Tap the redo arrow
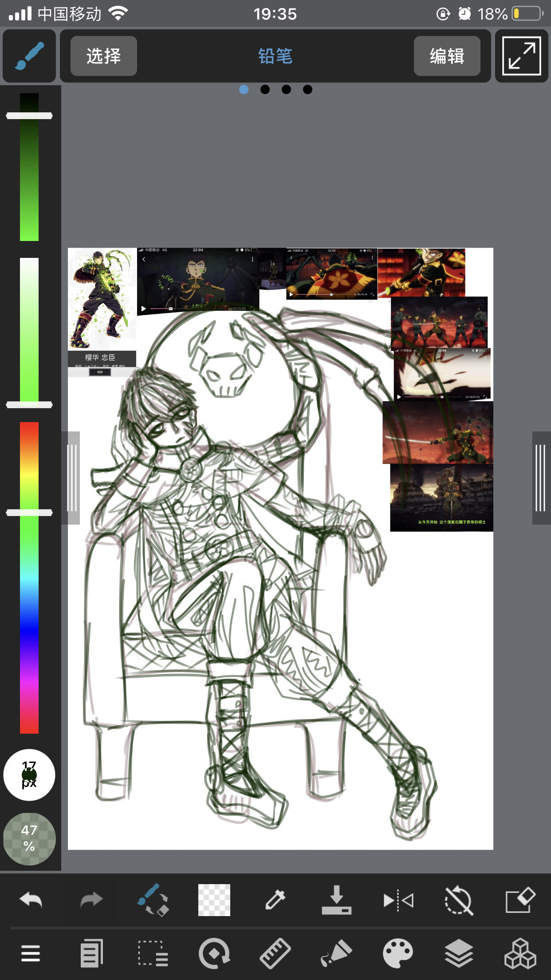Screen dimensions: 551x980 click(91, 900)
